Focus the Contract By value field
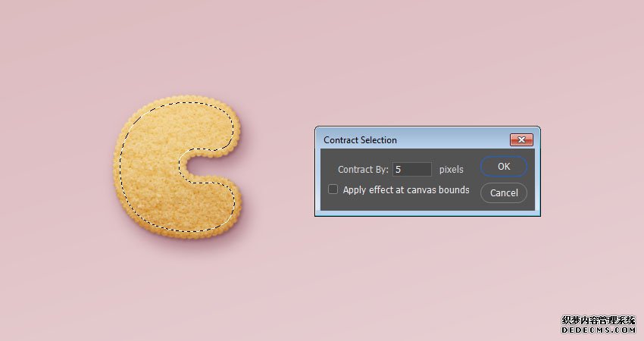This screenshot has height=341, width=644. [x=412, y=169]
